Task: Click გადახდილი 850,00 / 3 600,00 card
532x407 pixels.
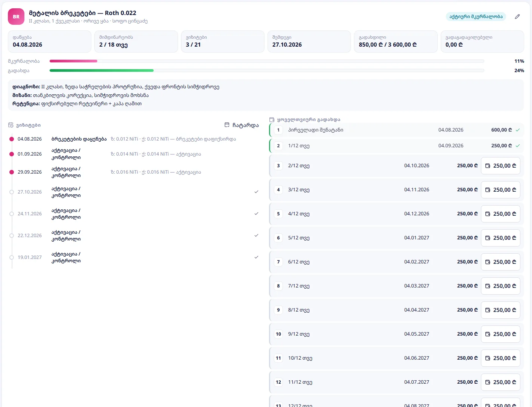Action: 396,41
